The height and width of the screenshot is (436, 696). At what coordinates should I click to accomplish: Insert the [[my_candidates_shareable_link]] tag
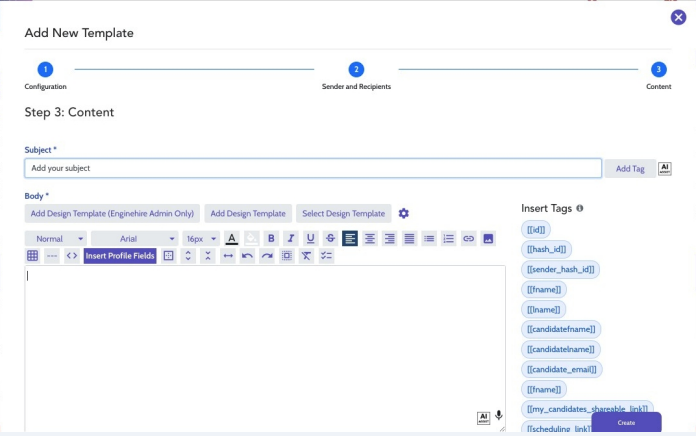coord(587,409)
